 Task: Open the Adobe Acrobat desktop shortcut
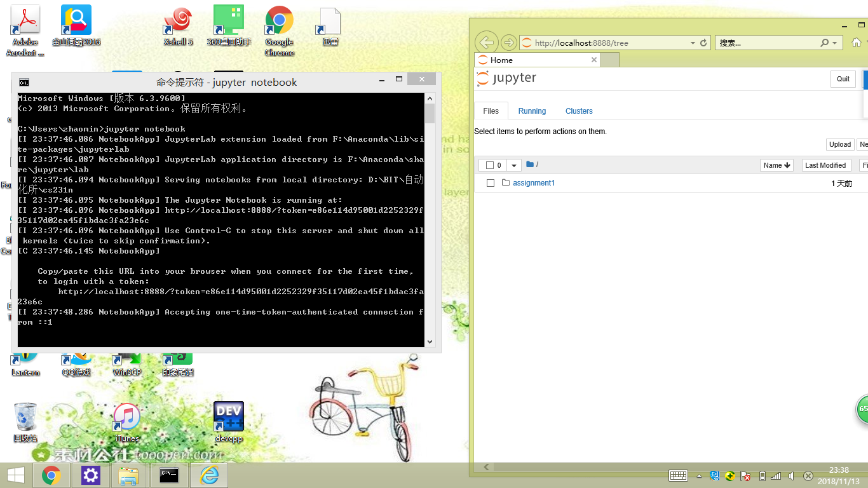[x=25, y=30]
